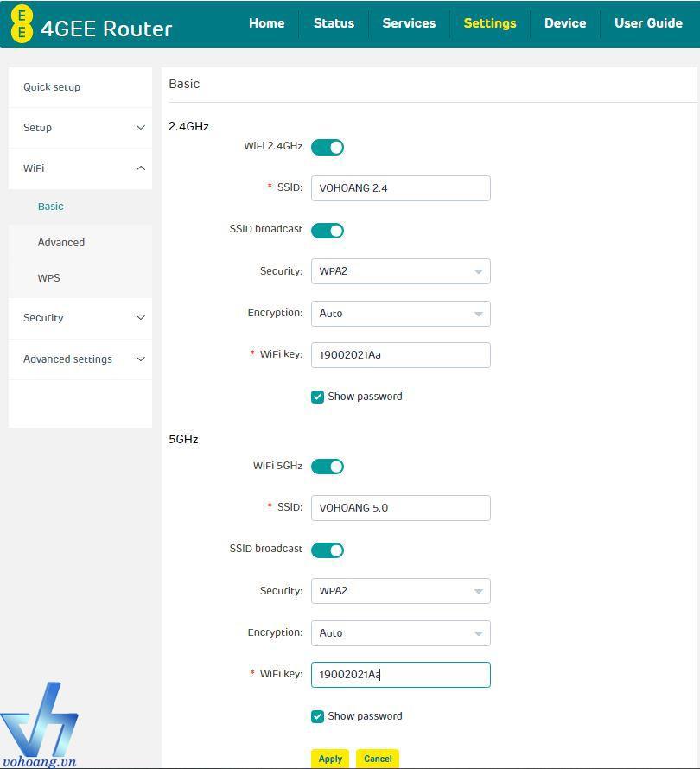Open the Device tab
The height and width of the screenshot is (769, 700).
pos(565,23)
